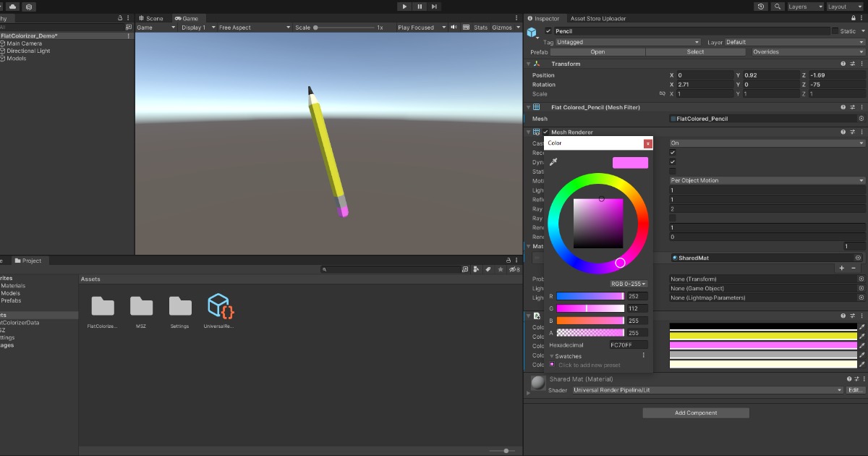Viewport: 868px width, 456px height.
Task: Click the lock icon in the Inspector header
Action: point(853,18)
